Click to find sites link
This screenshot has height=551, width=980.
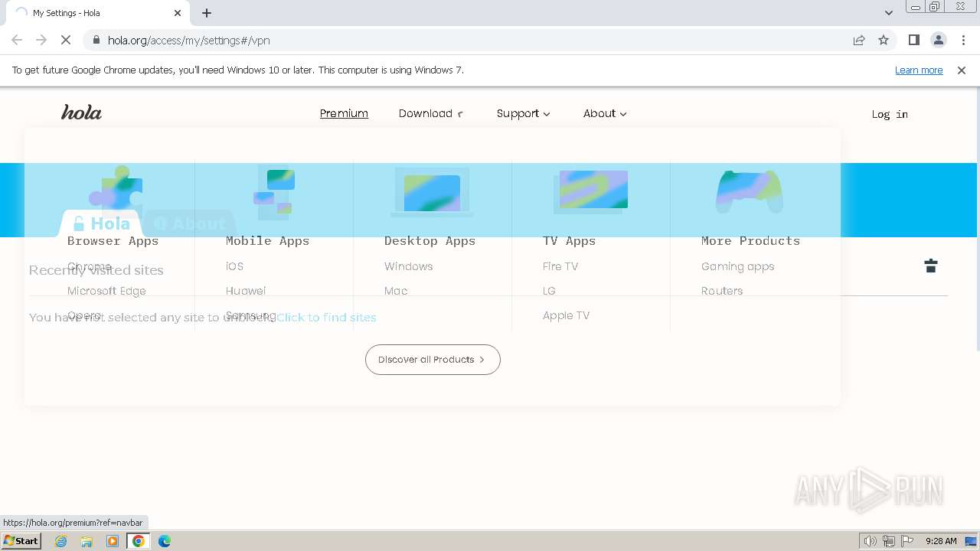click(x=326, y=317)
